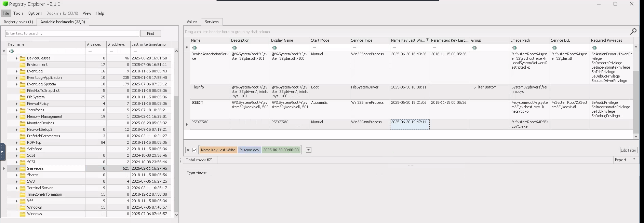Expand the EventLog-Application tree node
The width and height of the screenshot is (644, 223).
pyautogui.click(x=16, y=78)
